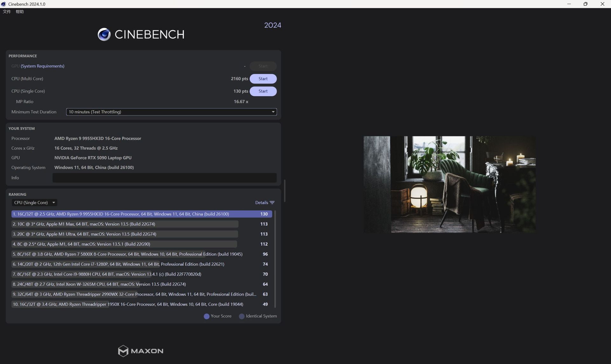Click the Maxon logo

click(140, 351)
